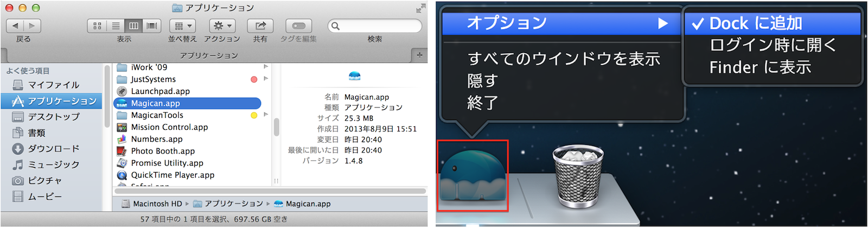
Task: Click the 25.3 MB size value
Action: pos(359,118)
